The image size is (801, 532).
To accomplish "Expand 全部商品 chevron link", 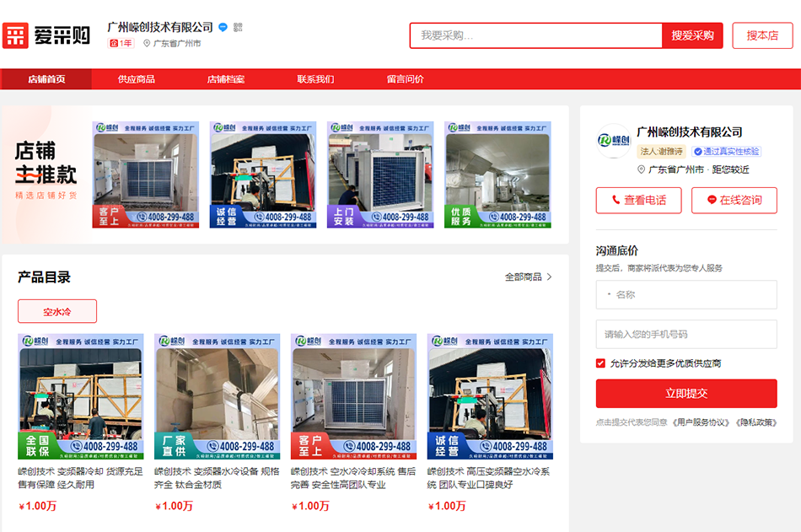I will point(528,277).
